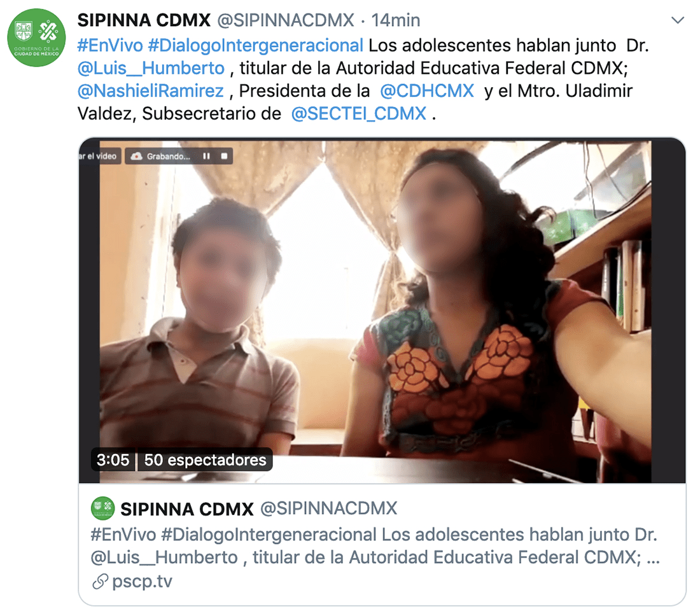This screenshot has height=616, width=700.
Task: Follow the pscp.tv link
Action: [142, 581]
